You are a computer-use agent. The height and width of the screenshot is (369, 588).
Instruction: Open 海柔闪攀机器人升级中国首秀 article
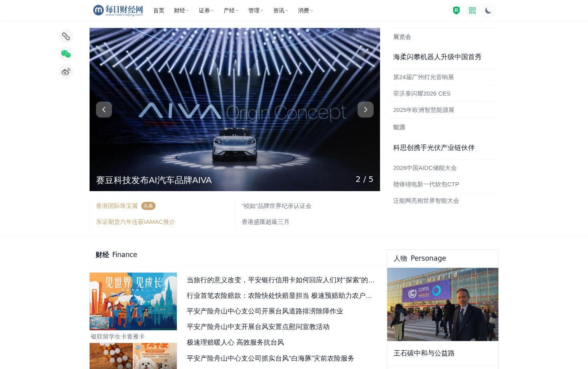click(437, 57)
